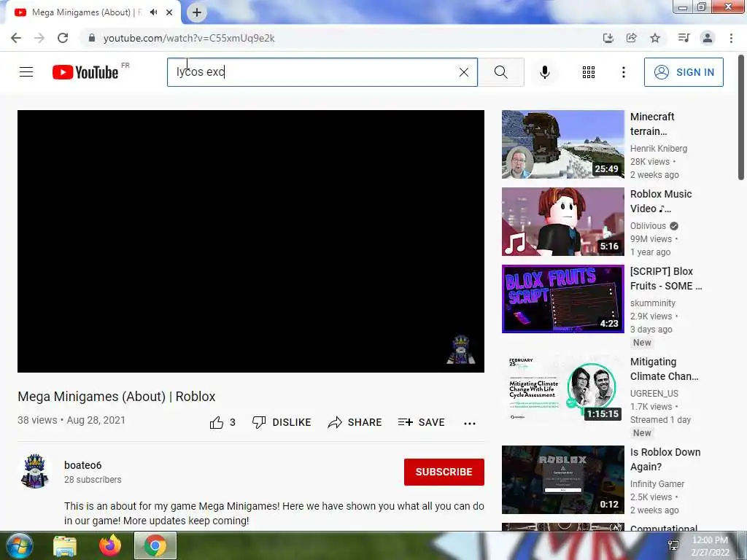Screen dimensions: 747x560
Task: Launch Firefox from the taskbar
Action: 110,545
